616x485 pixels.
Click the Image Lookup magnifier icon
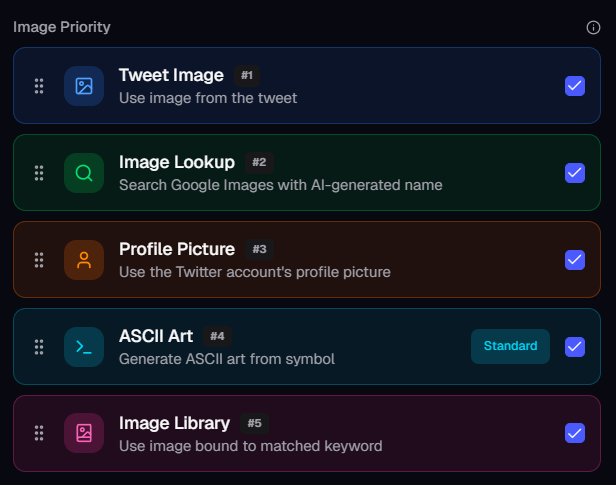point(84,173)
